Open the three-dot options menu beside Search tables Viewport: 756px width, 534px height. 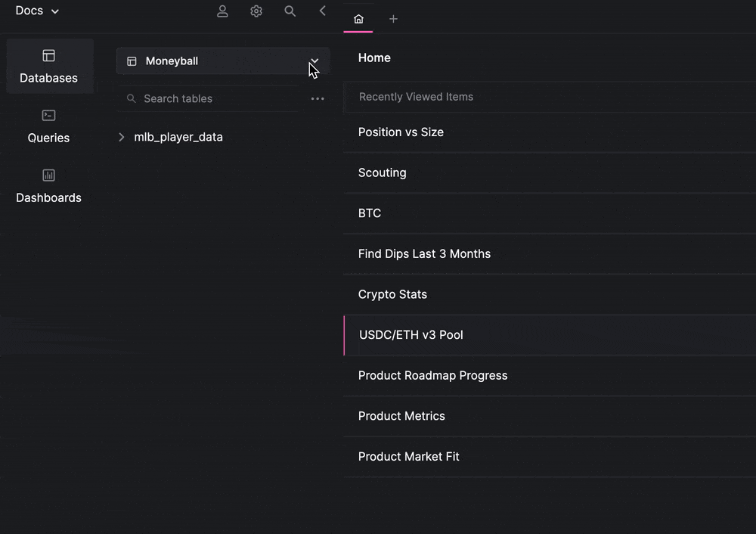pyautogui.click(x=318, y=98)
